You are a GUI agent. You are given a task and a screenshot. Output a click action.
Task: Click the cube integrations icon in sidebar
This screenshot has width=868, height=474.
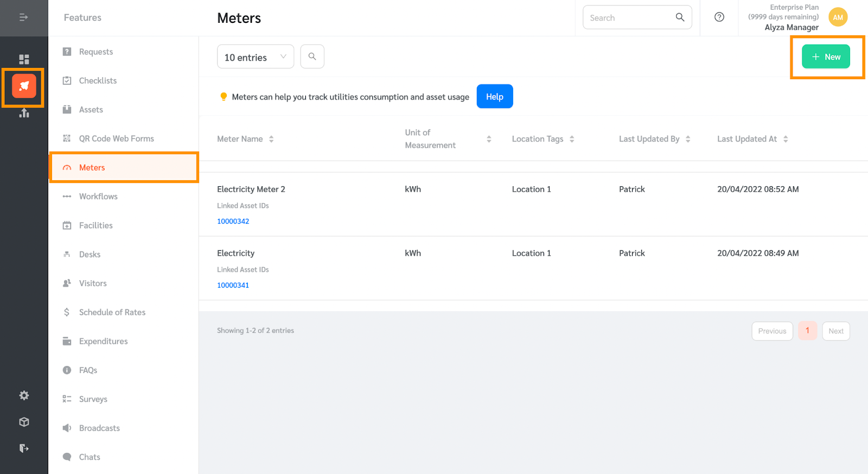pos(24,422)
